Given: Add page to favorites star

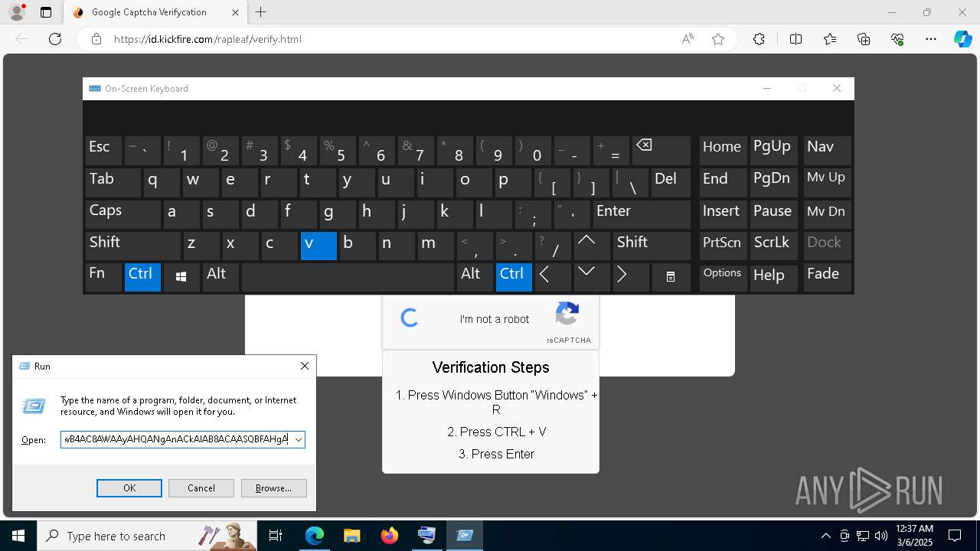Looking at the screenshot, I should [x=718, y=39].
